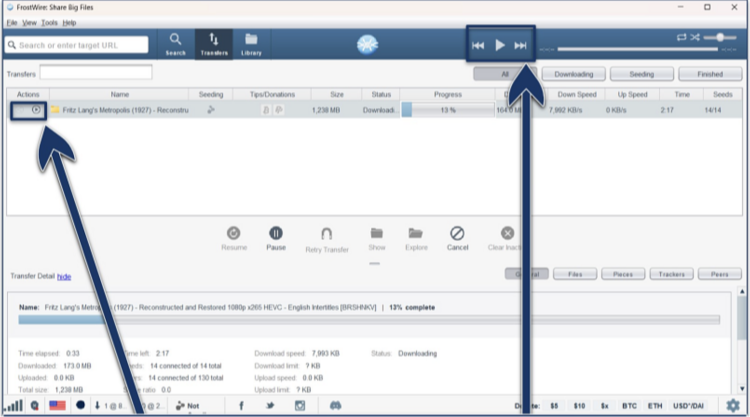Donate with BTC button
The height and width of the screenshot is (417, 750).
(629, 406)
